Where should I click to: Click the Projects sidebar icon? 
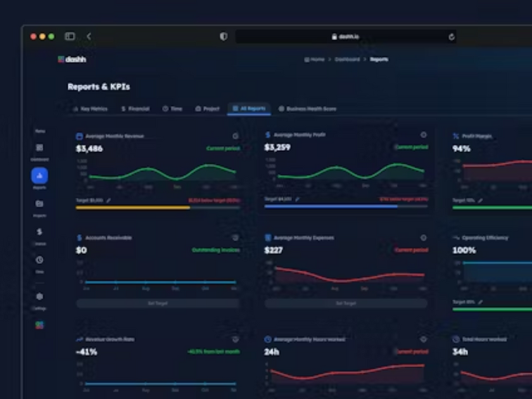click(40, 204)
